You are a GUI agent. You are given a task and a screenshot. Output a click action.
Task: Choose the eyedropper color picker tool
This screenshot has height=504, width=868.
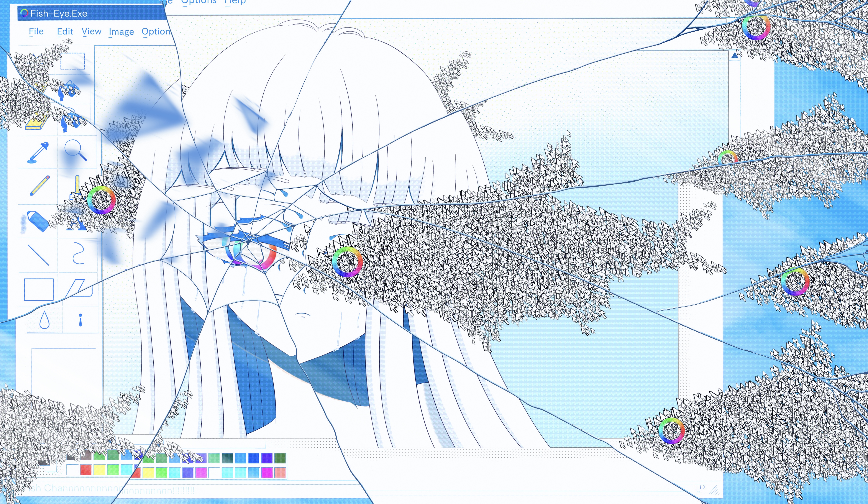(38, 153)
